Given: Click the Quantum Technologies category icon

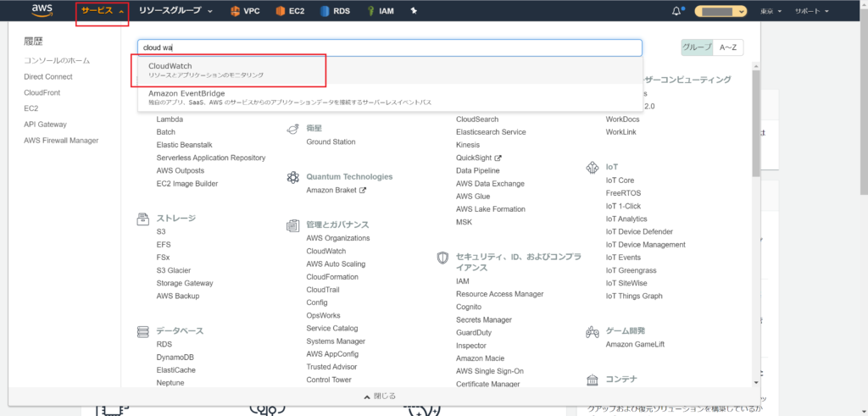Looking at the screenshot, I should 292,177.
